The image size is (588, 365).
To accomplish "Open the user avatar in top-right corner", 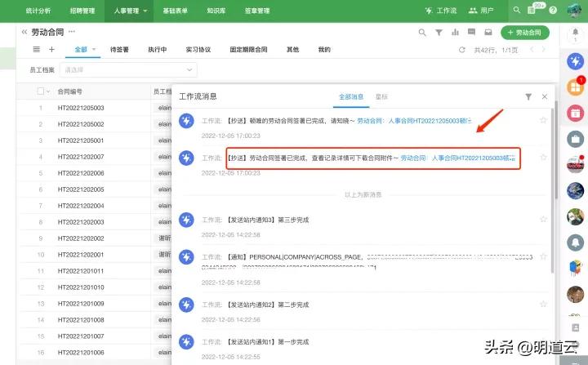I will (x=574, y=10).
